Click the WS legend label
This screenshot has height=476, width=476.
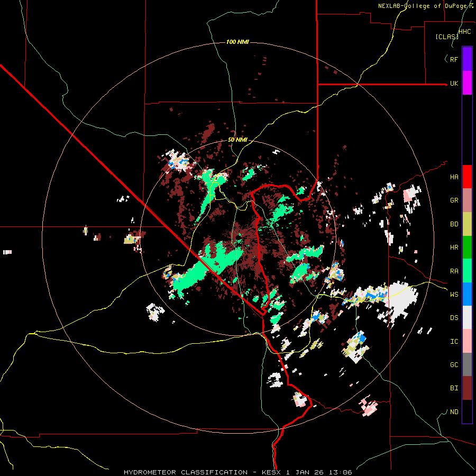pos(454,295)
